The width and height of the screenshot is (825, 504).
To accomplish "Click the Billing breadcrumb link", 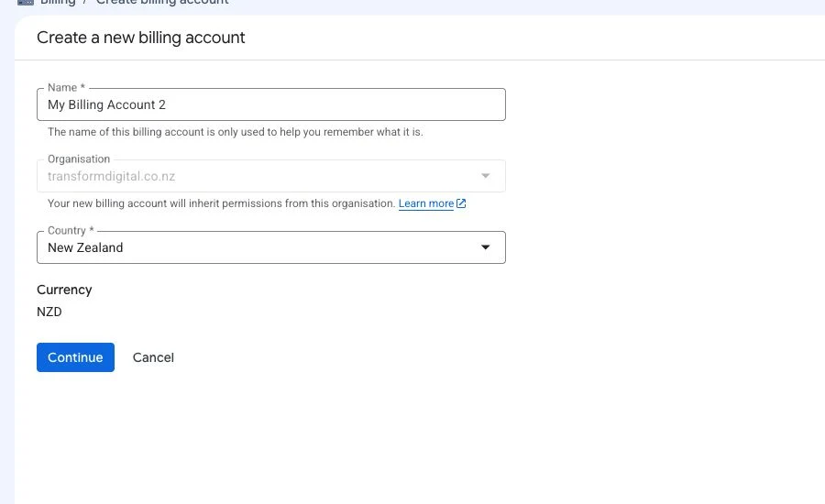I will (58, 2).
